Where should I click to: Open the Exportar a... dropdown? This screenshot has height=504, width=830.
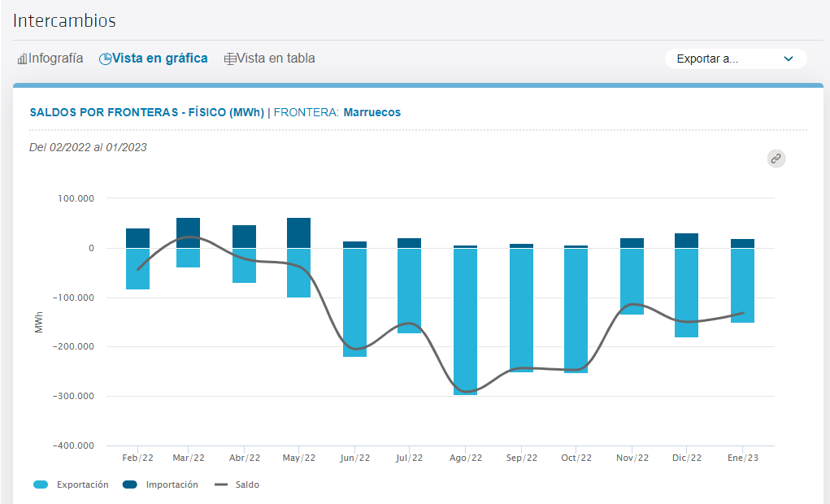pyautogui.click(x=736, y=59)
